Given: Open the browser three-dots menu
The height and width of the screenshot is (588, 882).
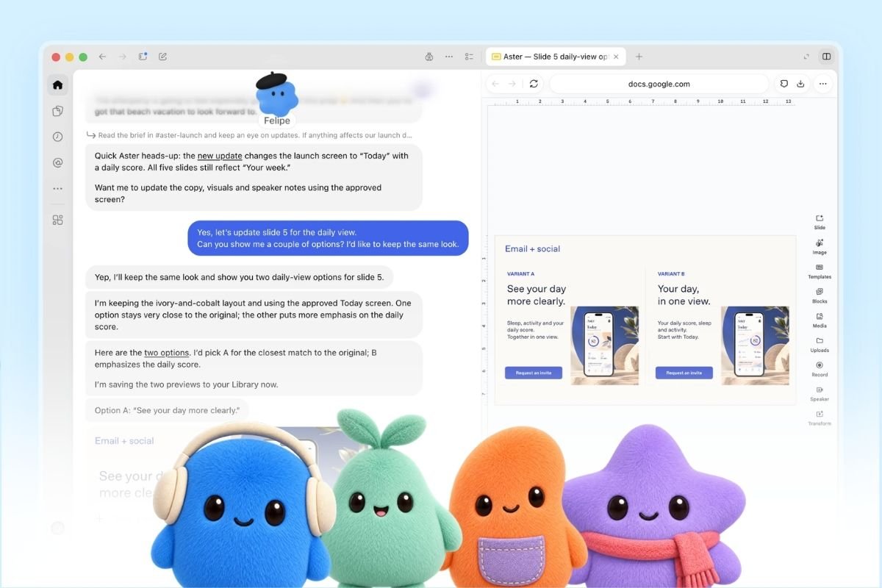Looking at the screenshot, I should point(823,84).
